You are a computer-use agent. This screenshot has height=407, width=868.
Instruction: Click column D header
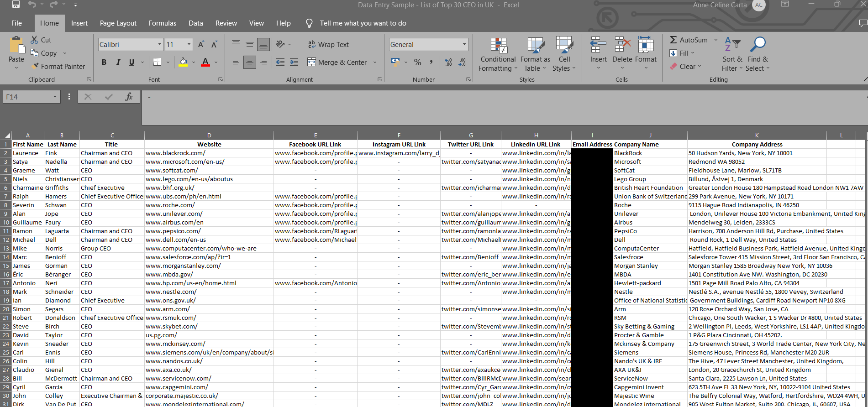(209, 135)
